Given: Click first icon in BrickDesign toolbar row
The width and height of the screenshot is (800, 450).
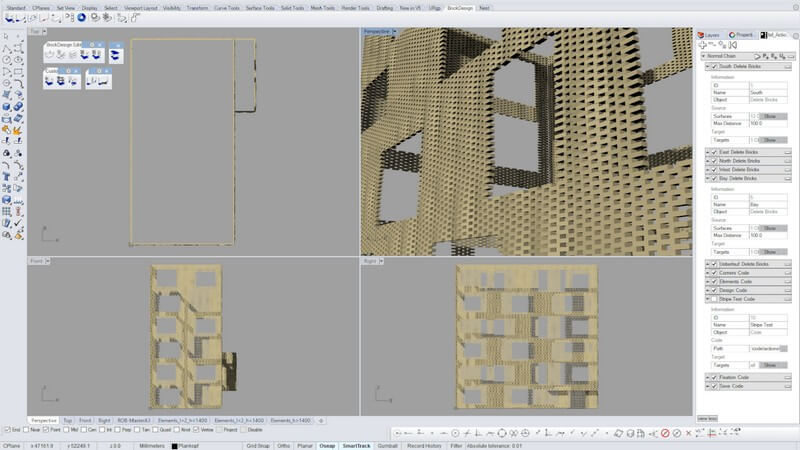Looking at the screenshot, I should [8, 19].
